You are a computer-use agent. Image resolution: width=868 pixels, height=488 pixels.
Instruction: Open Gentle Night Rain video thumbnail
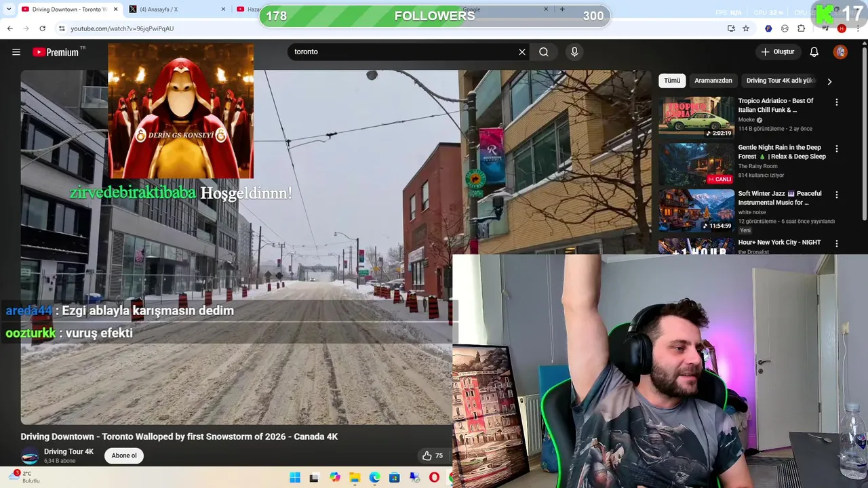tap(696, 164)
